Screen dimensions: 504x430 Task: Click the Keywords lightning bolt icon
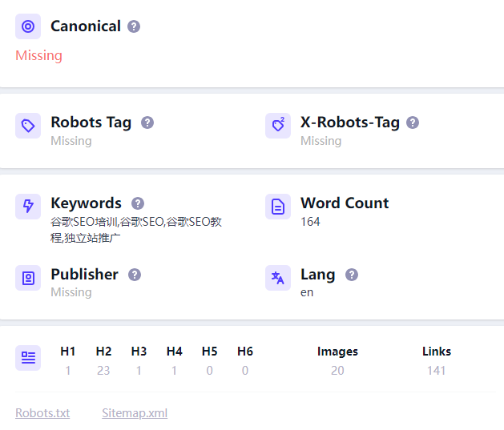tap(28, 207)
